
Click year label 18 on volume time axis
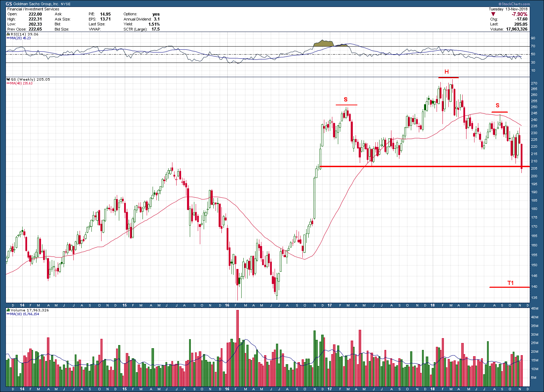(x=433, y=389)
